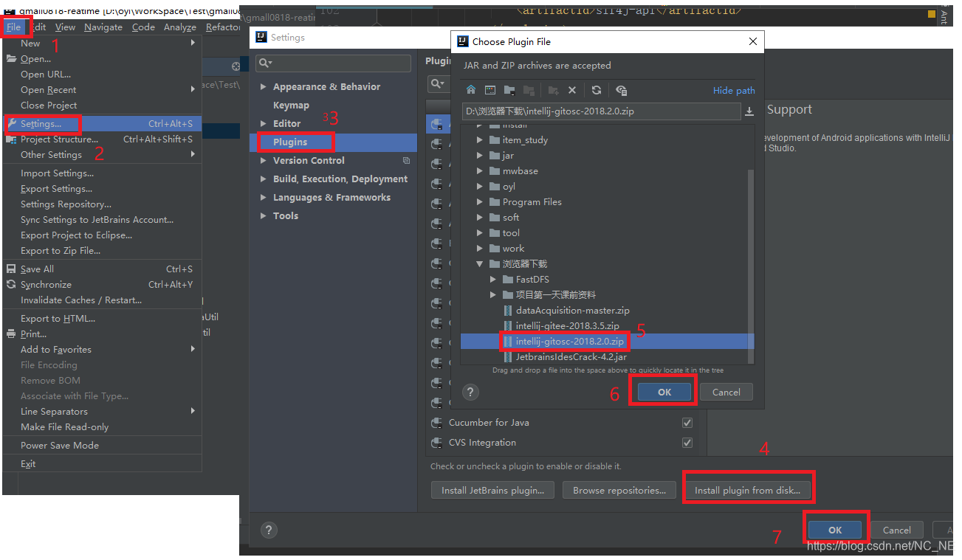Click the zip icon of intellij-gitee-2018.3.5.zip

(x=507, y=325)
